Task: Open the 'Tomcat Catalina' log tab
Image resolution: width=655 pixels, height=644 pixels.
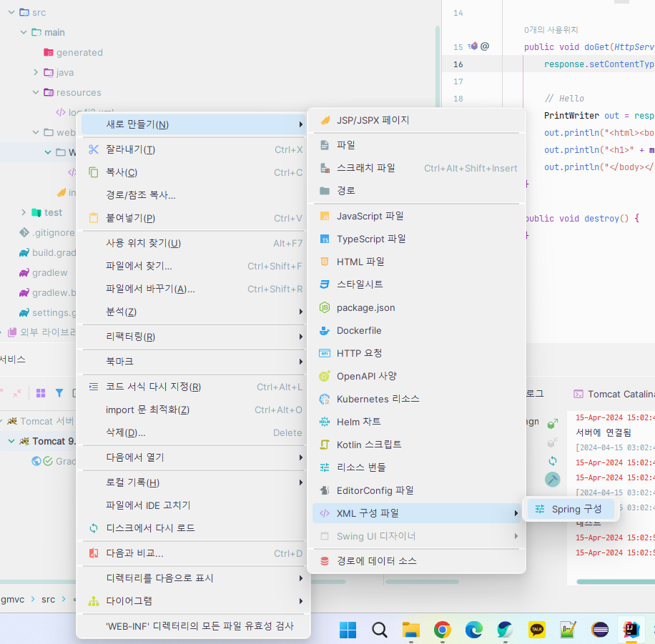Action: [x=614, y=395]
